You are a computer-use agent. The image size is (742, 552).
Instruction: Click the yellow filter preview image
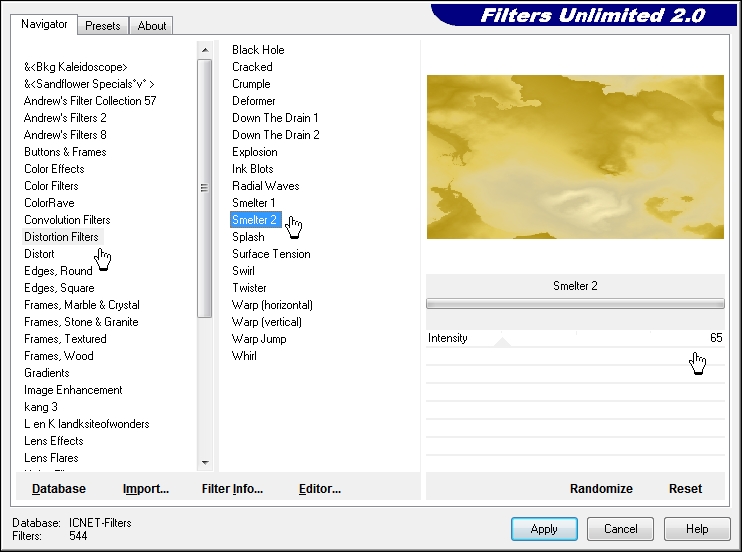pos(575,157)
